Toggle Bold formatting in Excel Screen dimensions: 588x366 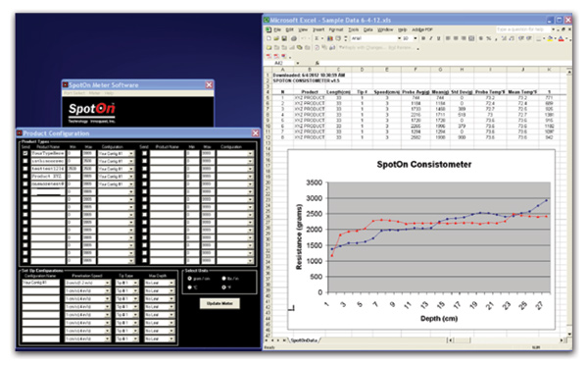click(x=423, y=38)
